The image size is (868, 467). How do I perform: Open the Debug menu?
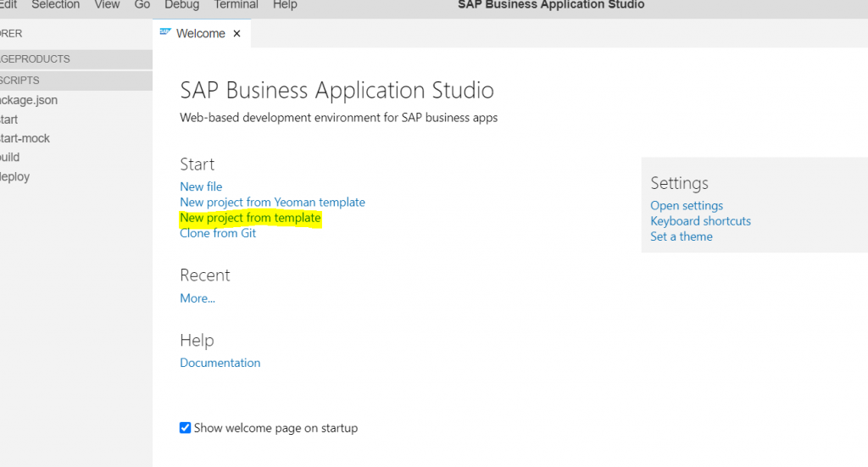point(181,5)
